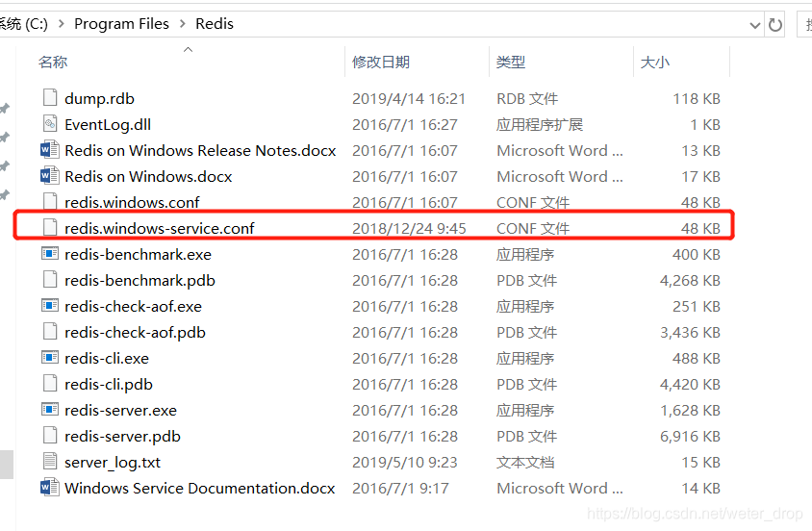
Task: Click the 4,268 KB size cell
Action: (690, 280)
